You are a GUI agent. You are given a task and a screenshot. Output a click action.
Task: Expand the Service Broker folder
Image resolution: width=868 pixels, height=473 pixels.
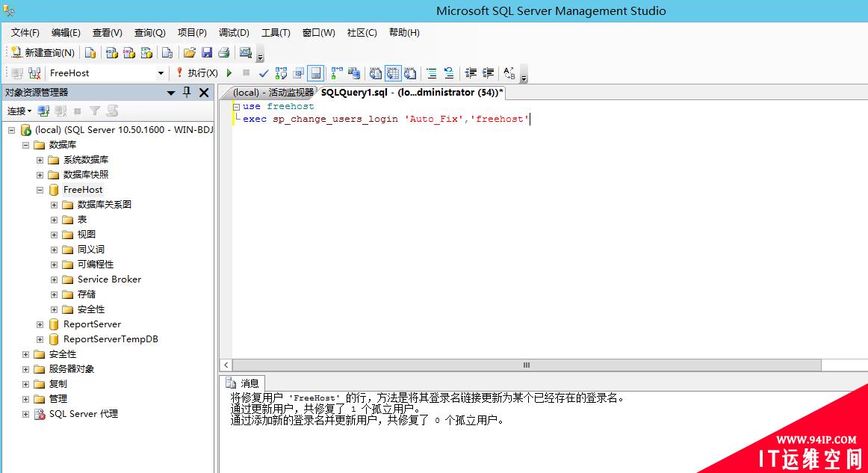[x=55, y=279]
